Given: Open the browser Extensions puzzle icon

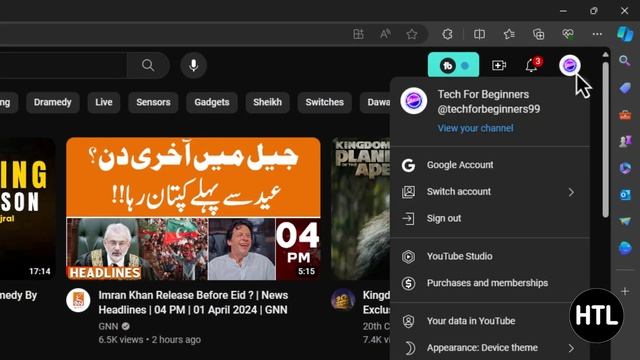Looking at the screenshot, I should pos(447,34).
